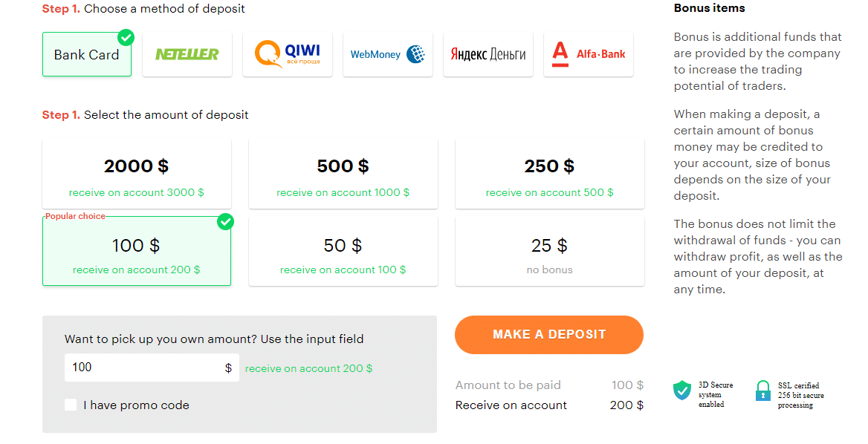Click the green checkmark on Bank Card
Viewport: 868px width, 444px height.
click(126, 37)
